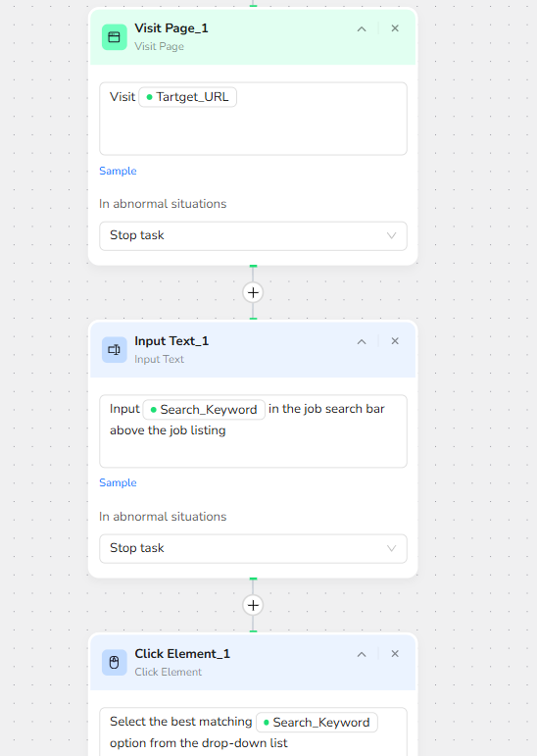This screenshot has height=756, width=537.
Task: Focus the Visit Page instruction text box
Action: tap(253, 119)
